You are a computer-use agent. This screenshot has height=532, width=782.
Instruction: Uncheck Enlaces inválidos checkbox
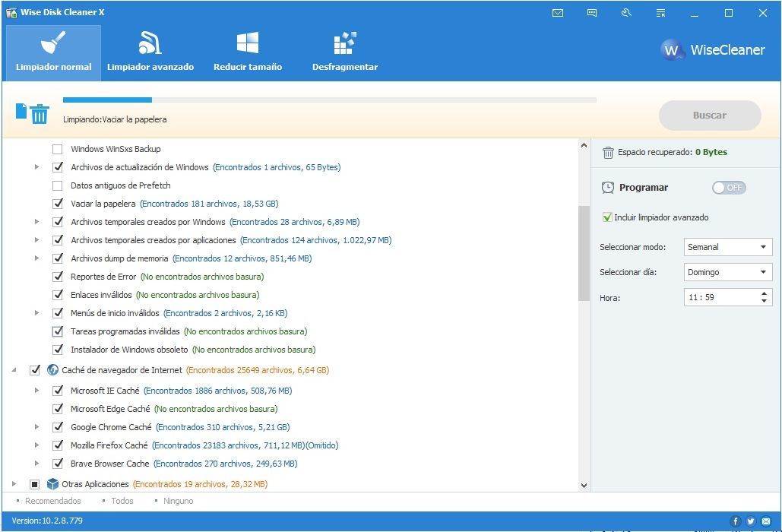coord(58,295)
